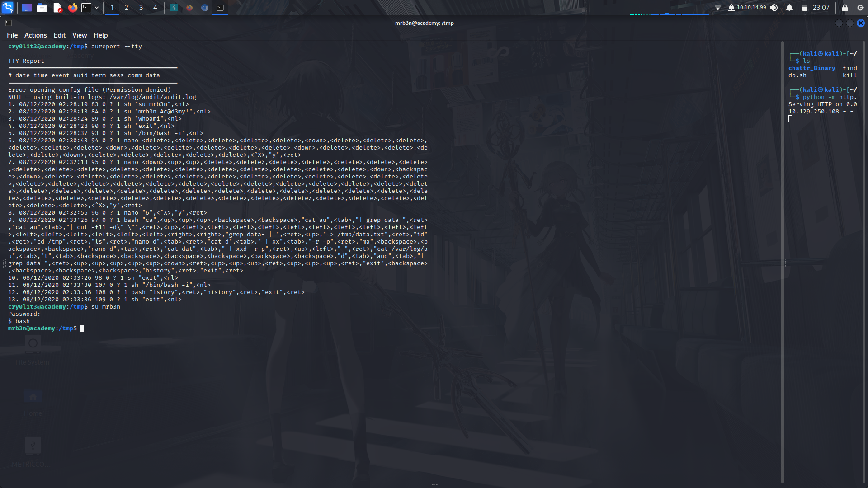Open the network manager tray icon
This screenshot has width=868, height=488.
(x=719, y=7)
